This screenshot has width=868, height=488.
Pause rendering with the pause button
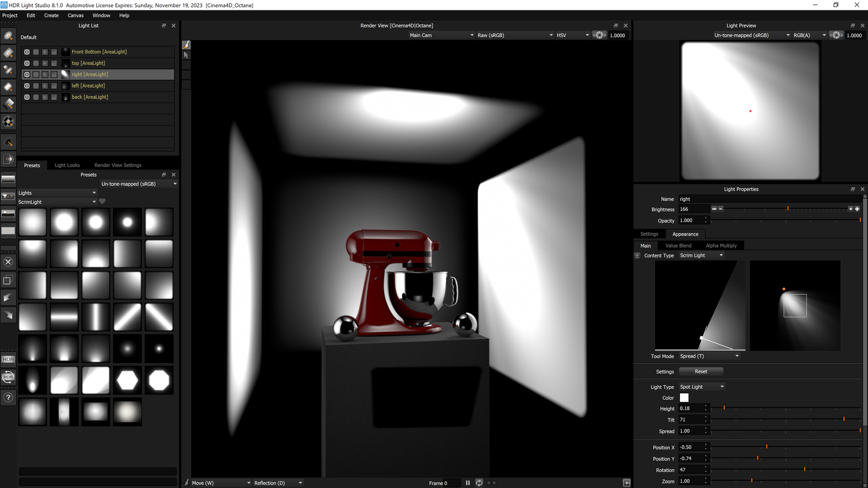(x=468, y=482)
